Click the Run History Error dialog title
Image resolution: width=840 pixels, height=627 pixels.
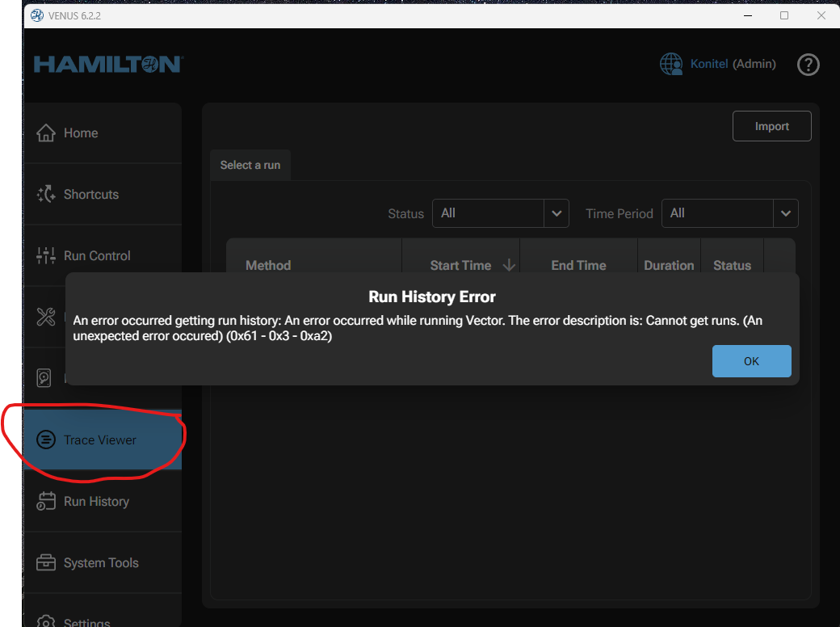coord(432,297)
